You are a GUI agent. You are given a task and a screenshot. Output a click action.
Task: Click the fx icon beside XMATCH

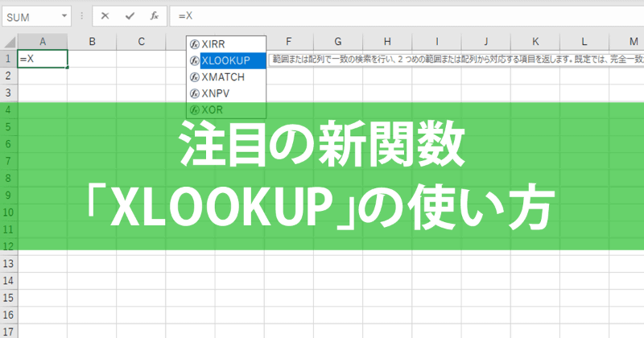click(x=195, y=77)
